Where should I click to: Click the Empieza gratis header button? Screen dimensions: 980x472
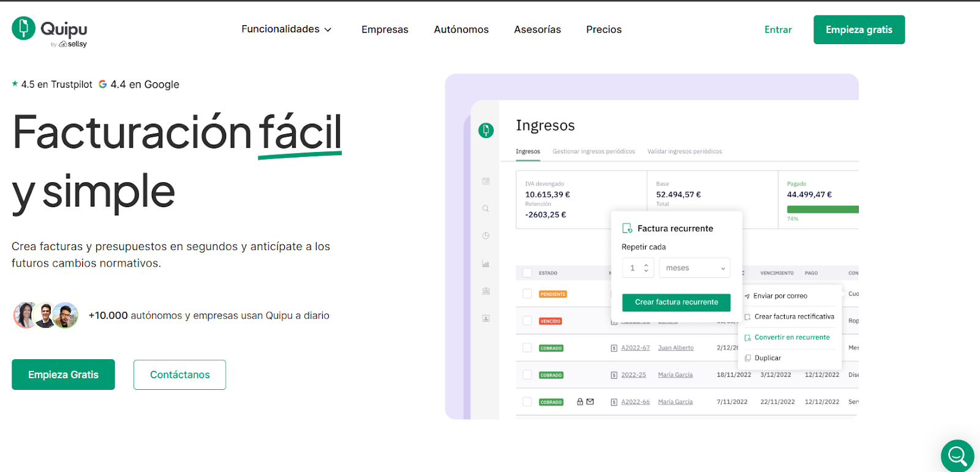[x=859, y=29]
